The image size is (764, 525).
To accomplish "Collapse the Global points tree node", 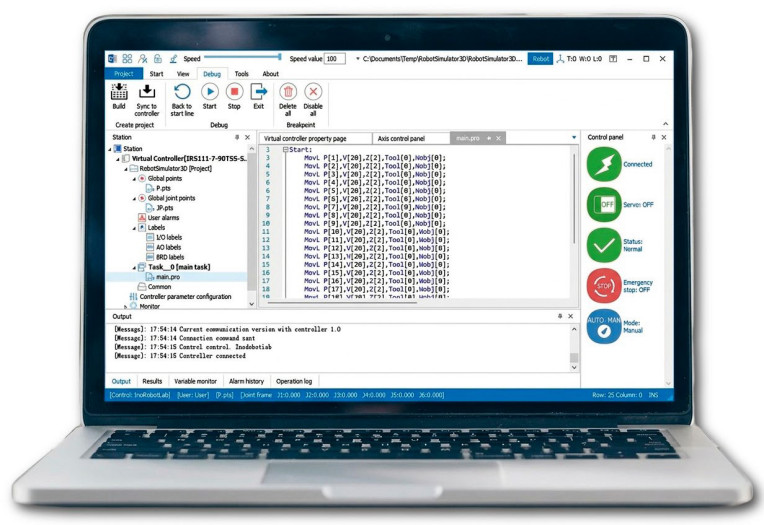I will tap(134, 179).
